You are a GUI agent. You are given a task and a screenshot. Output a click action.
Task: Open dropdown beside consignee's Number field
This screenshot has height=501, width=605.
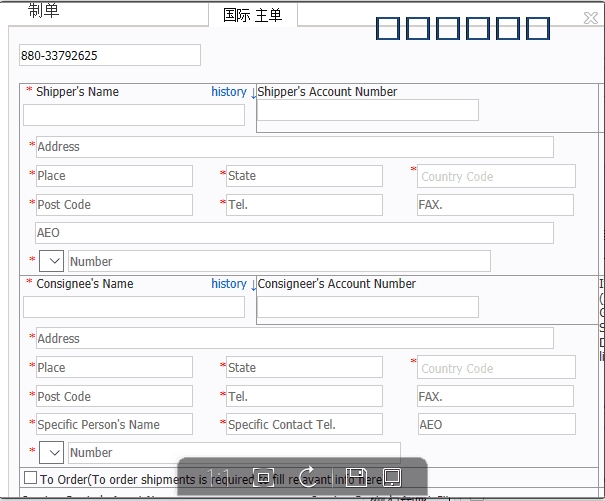(51, 453)
